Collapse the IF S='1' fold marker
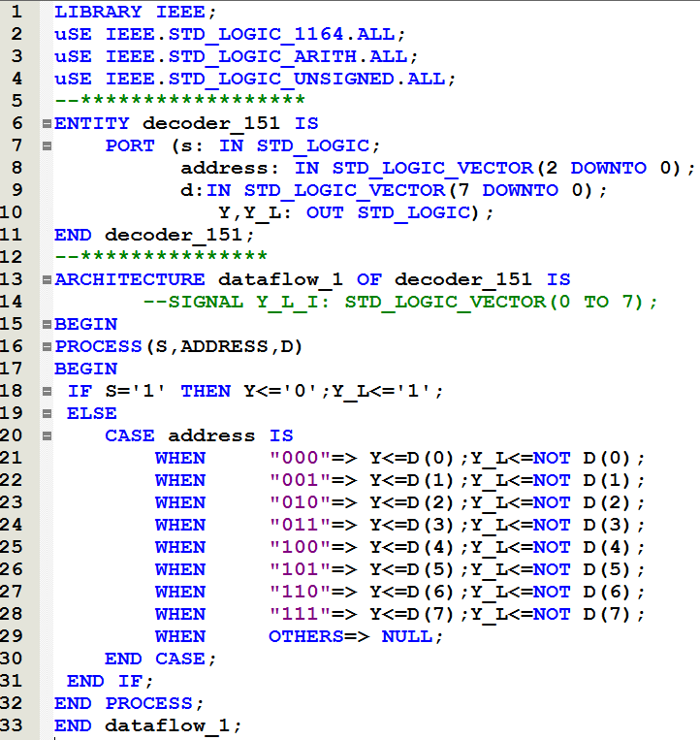Screen dimensions: 700x740 [47, 391]
